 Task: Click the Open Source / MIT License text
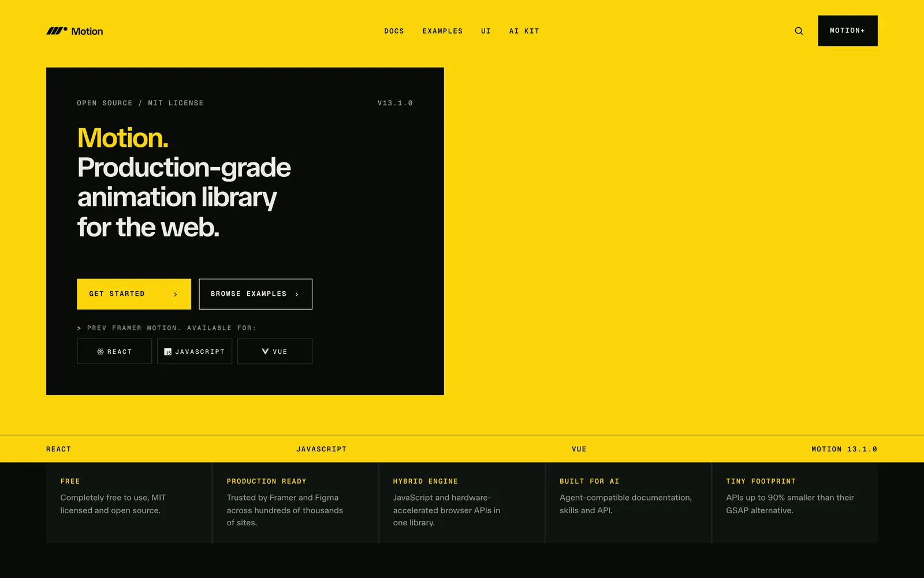point(140,103)
